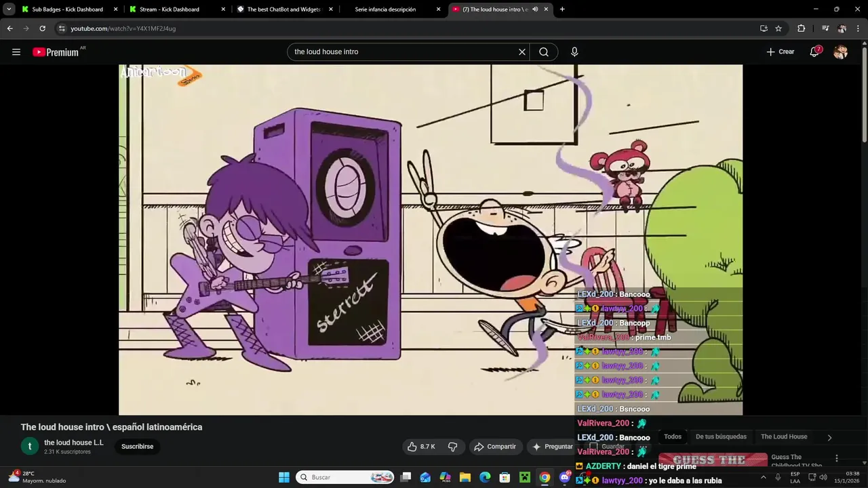This screenshot has height=488, width=868.
Task: Open Microsoft Edge from taskbar
Action: tap(485, 477)
